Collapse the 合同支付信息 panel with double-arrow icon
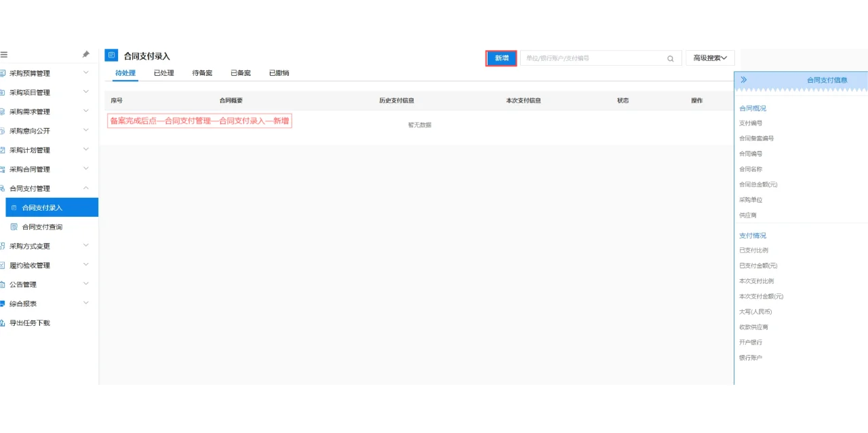 744,80
